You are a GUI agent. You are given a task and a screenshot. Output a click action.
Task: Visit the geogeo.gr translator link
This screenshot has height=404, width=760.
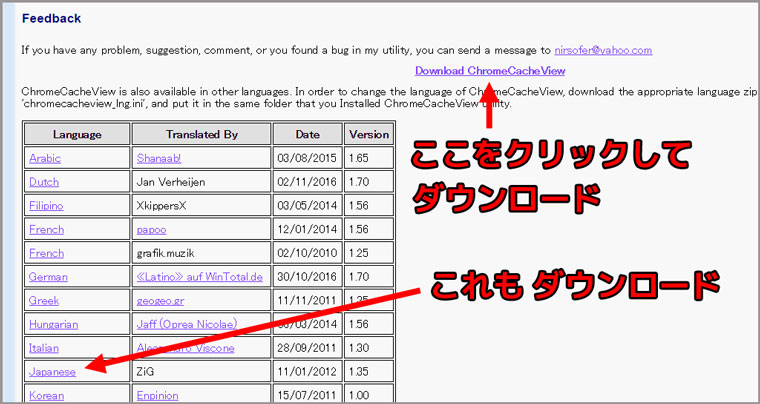(x=160, y=300)
